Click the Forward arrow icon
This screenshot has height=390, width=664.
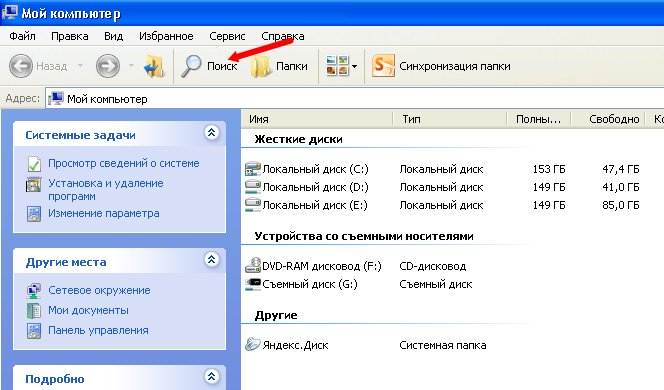(108, 66)
